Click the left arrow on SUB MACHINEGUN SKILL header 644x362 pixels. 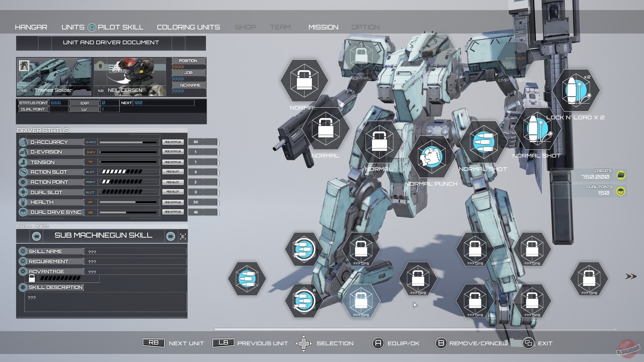click(x=36, y=236)
